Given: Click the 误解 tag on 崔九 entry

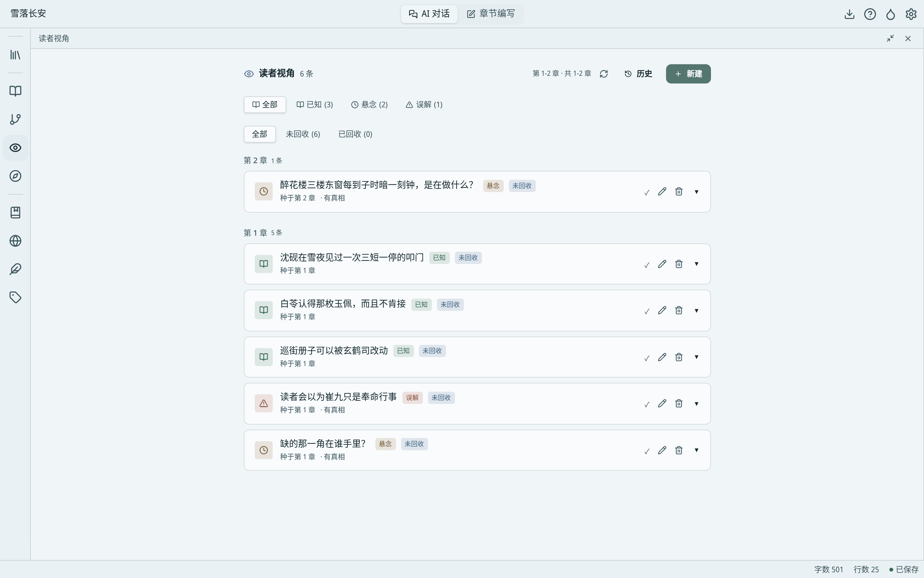Looking at the screenshot, I should tap(412, 398).
